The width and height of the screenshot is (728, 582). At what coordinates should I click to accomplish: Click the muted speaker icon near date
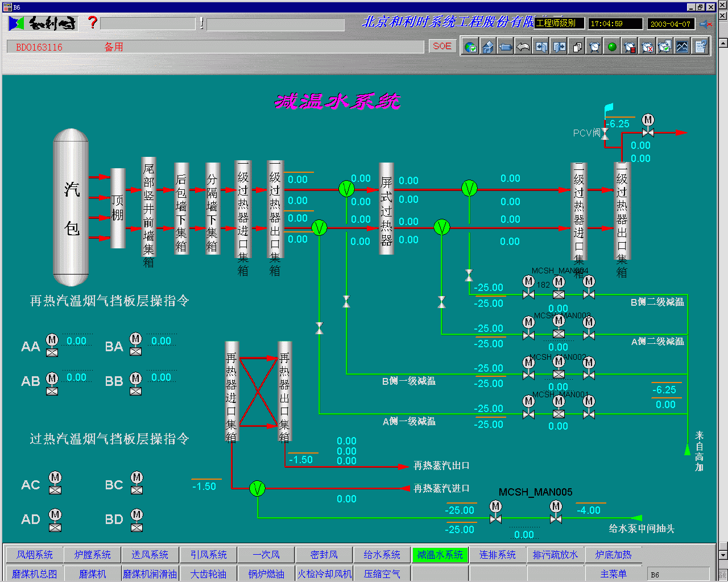[706, 24]
